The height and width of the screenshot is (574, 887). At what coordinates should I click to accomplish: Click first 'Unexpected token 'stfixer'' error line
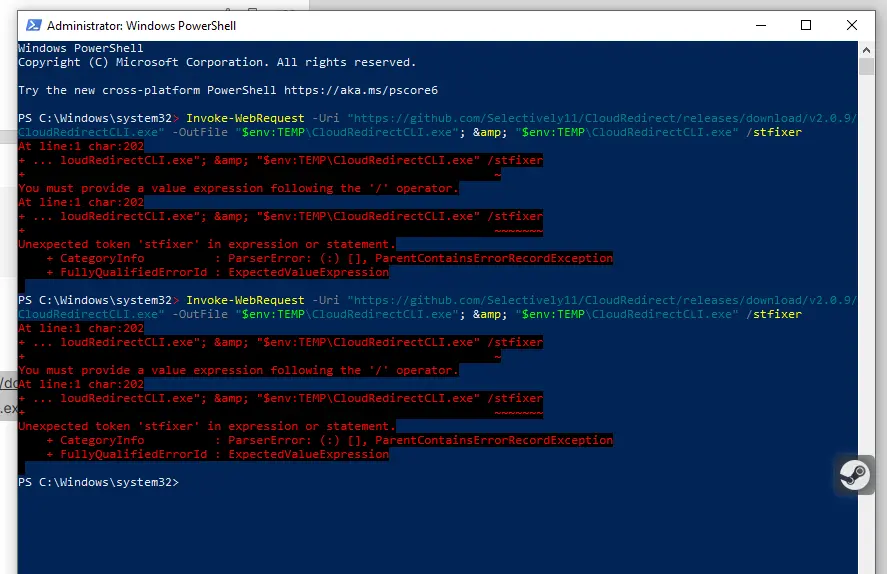tap(207, 244)
